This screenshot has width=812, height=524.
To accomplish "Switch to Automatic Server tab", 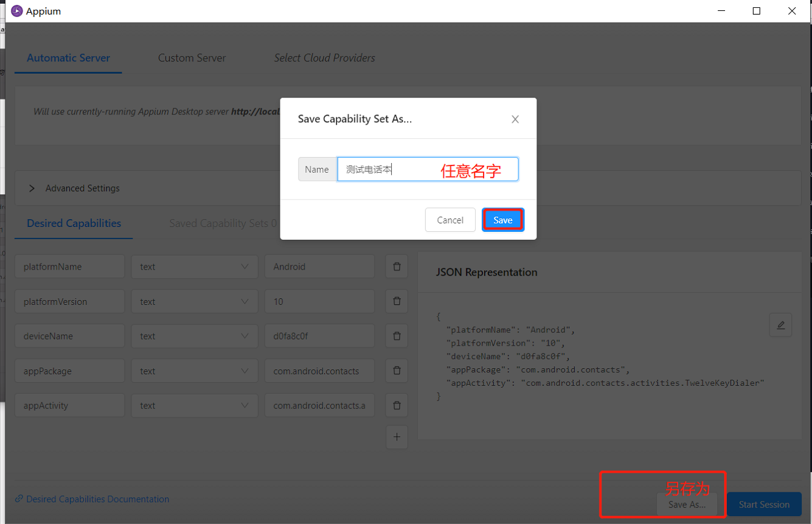I will point(68,58).
